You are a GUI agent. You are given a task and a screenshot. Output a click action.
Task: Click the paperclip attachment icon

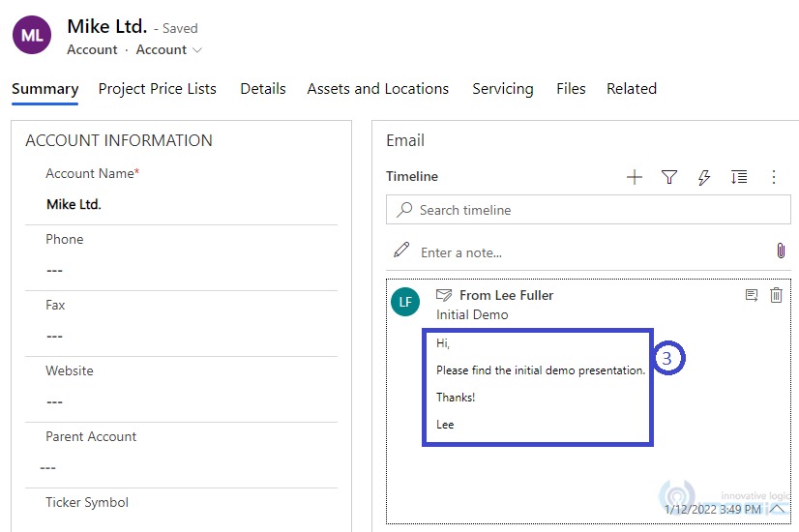pyautogui.click(x=781, y=251)
